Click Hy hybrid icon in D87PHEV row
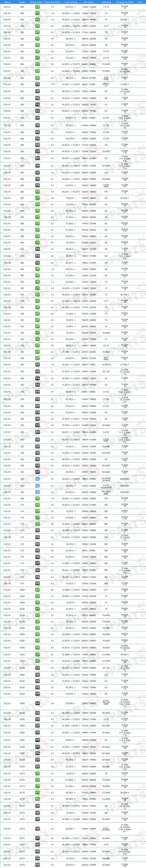The height and width of the screenshot is (868, 146). (x=37, y=486)
